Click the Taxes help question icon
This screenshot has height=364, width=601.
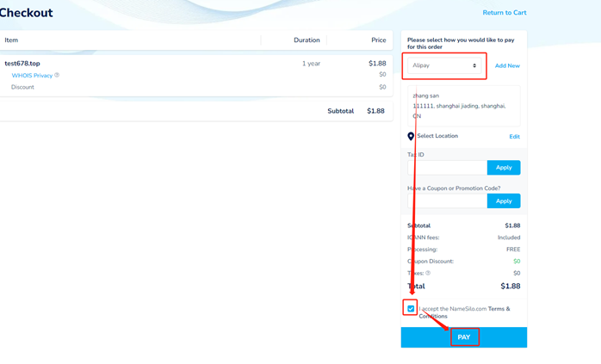(428, 273)
